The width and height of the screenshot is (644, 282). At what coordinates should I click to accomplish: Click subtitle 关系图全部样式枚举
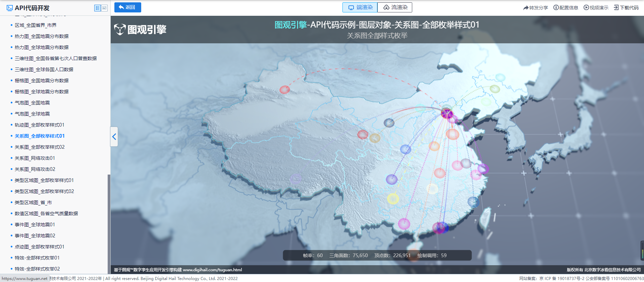pos(377,36)
